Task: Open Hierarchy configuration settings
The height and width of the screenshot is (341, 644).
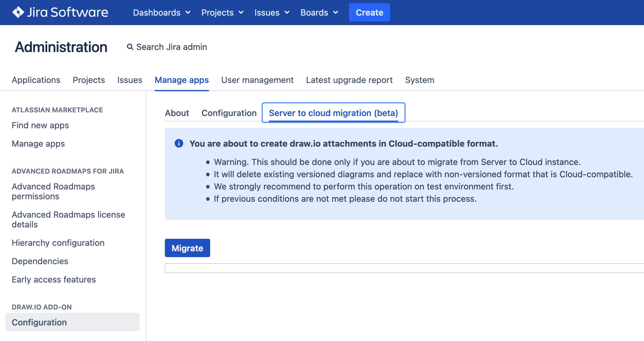Action: [x=58, y=243]
